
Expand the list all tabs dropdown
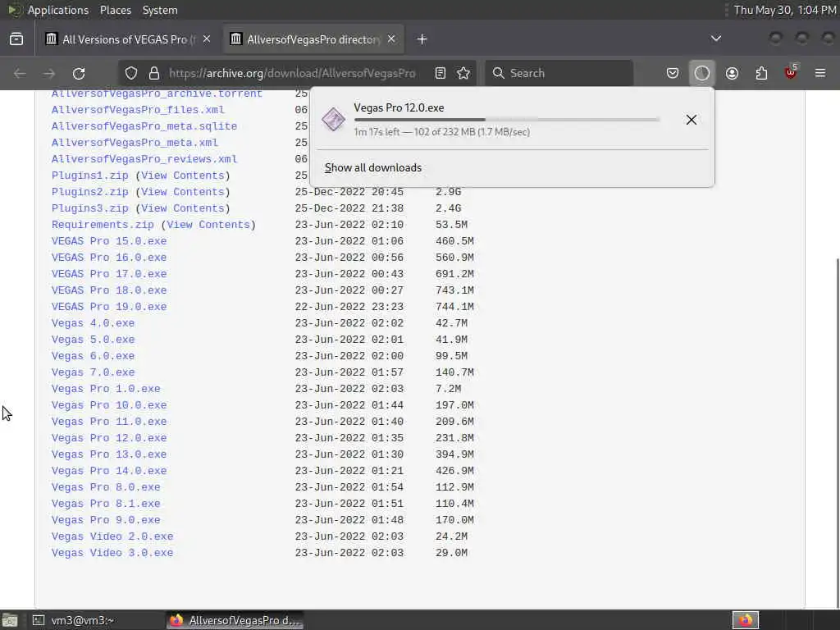(715, 39)
